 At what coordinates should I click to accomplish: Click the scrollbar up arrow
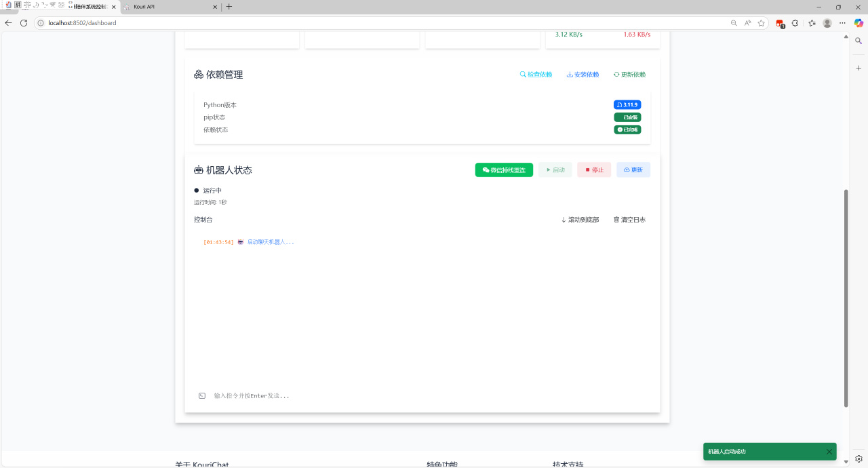point(846,37)
